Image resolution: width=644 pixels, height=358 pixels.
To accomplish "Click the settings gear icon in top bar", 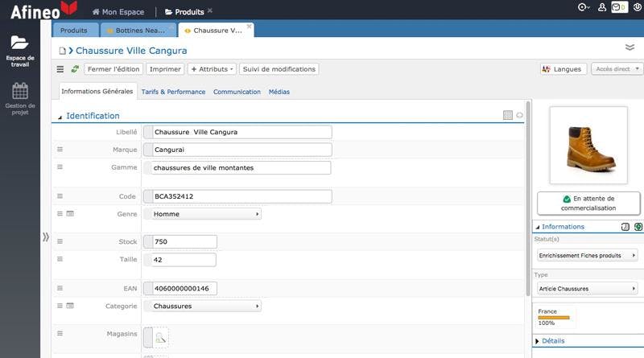I will (583, 7).
